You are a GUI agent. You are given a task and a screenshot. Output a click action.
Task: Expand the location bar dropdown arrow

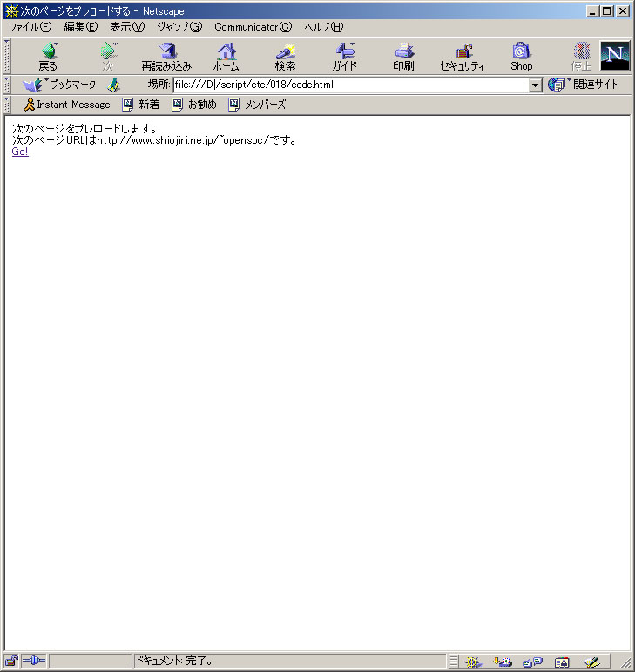tap(535, 85)
